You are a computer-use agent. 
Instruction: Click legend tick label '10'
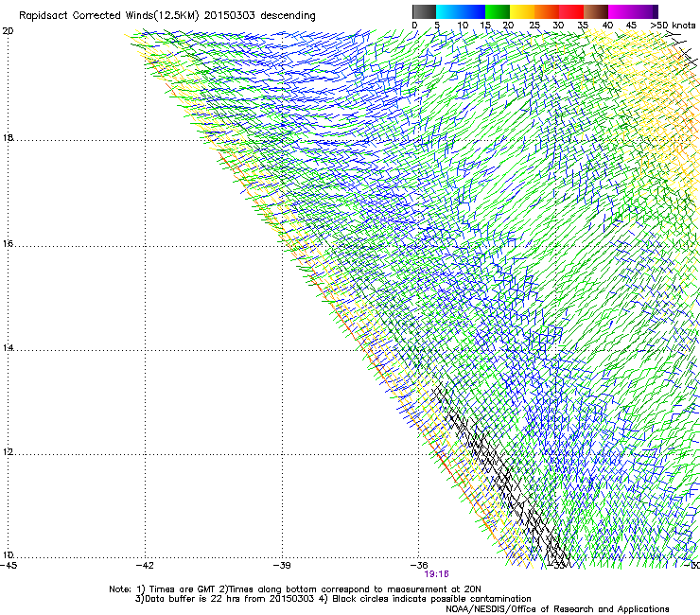coord(463,26)
